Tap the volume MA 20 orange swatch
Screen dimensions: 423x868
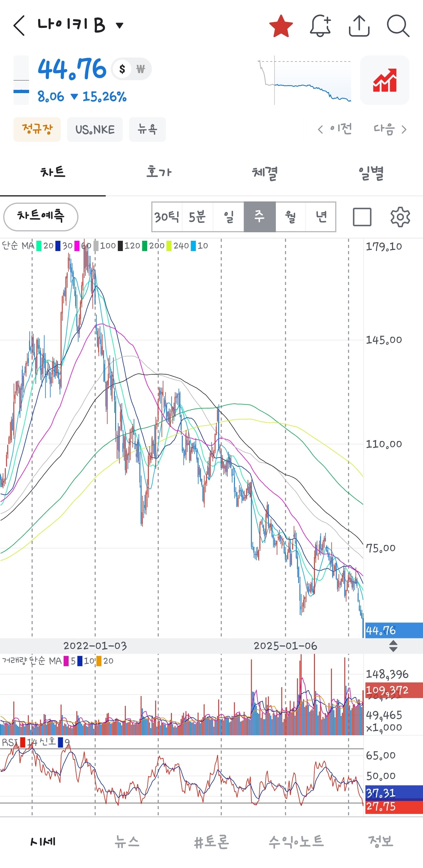(x=99, y=661)
